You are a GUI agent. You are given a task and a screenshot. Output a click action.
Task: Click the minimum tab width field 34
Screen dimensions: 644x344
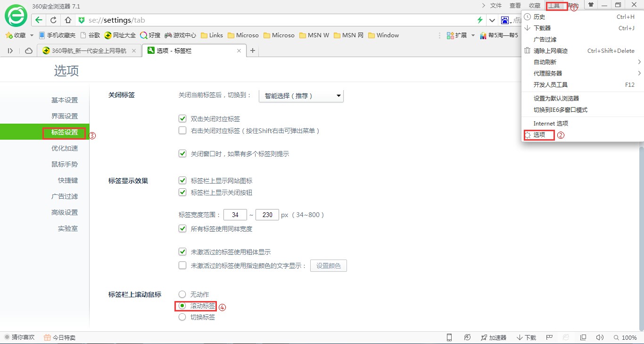click(x=235, y=215)
